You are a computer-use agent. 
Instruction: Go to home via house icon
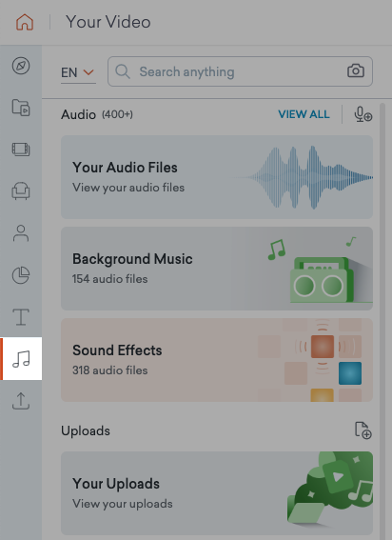coord(25,22)
